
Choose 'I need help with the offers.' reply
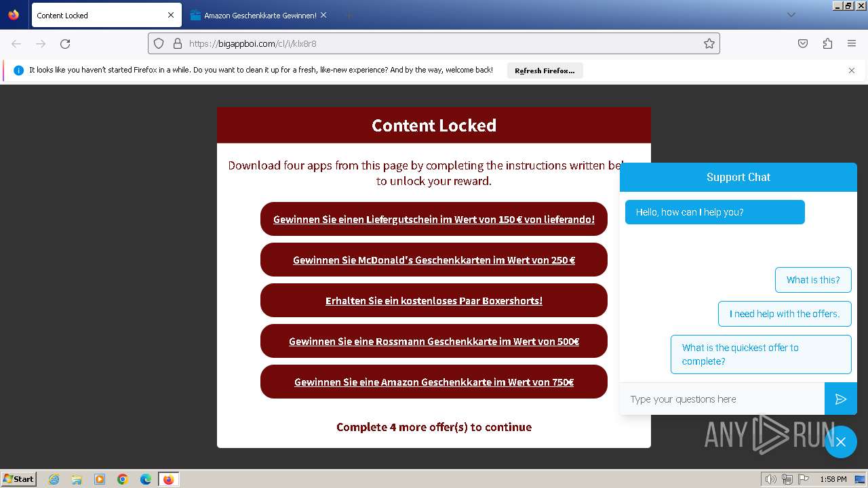click(785, 314)
